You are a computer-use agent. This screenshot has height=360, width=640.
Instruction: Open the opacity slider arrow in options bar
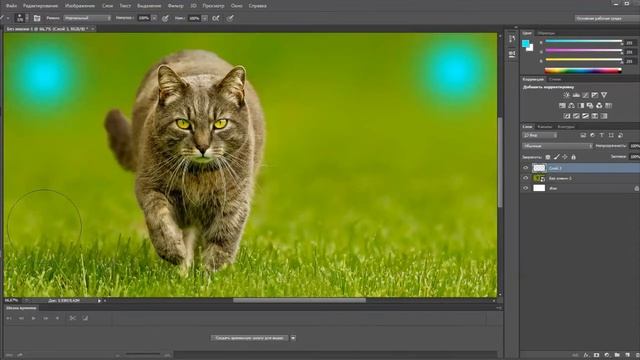click(154, 18)
